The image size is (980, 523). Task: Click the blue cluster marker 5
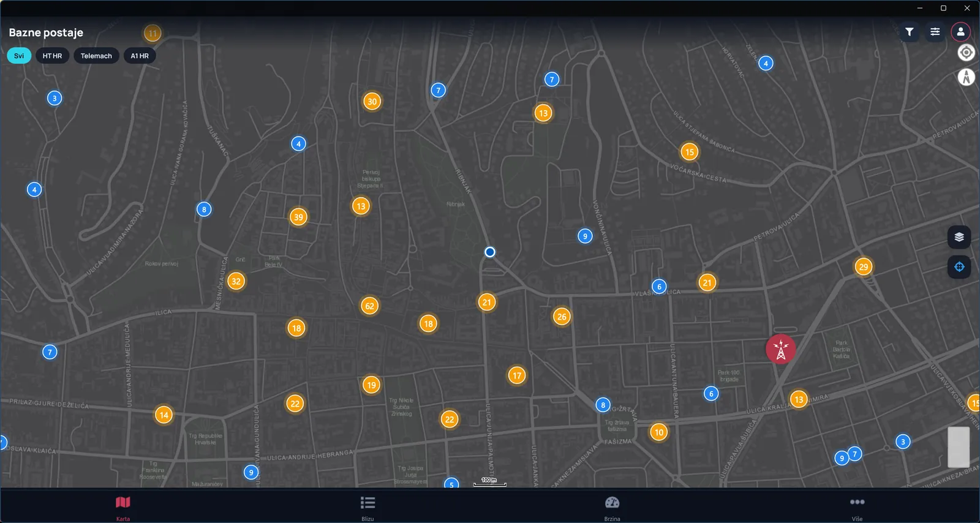(451, 483)
